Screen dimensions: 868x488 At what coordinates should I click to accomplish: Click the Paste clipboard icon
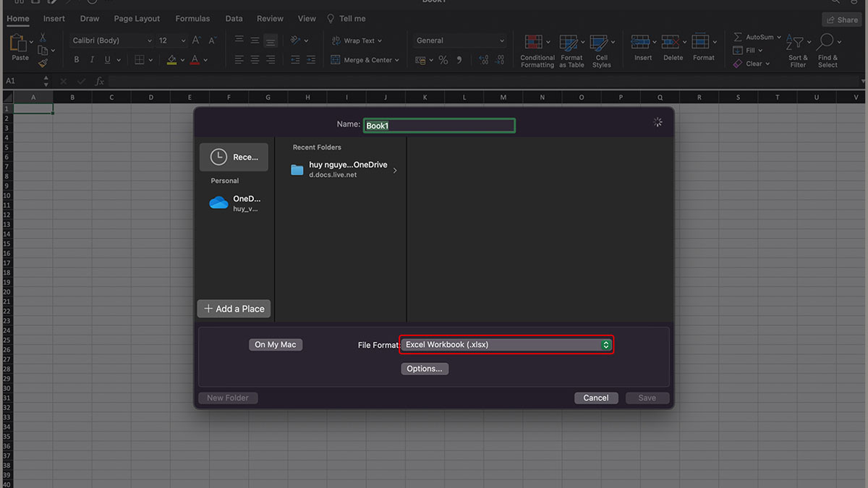click(x=17, y=44)
